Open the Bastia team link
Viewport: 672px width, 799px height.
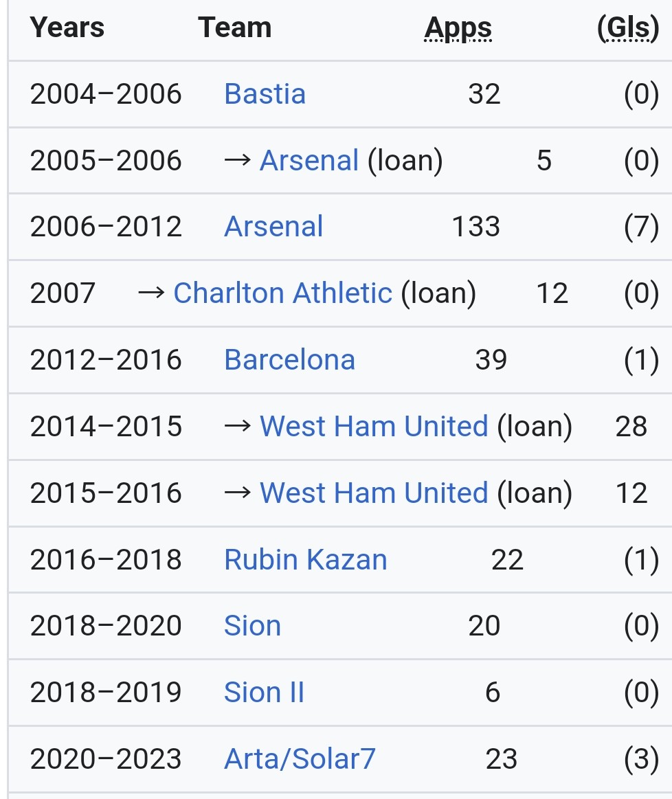pyautogui.click(x=265, y=93)
